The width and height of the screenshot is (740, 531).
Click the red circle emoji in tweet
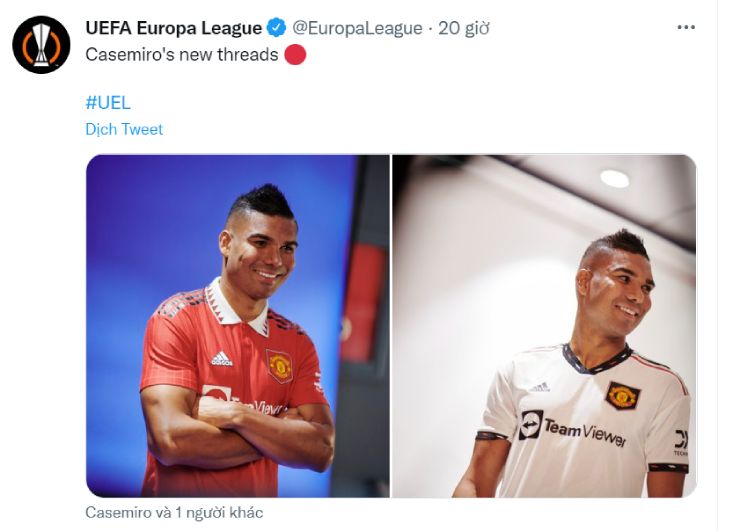295,54
